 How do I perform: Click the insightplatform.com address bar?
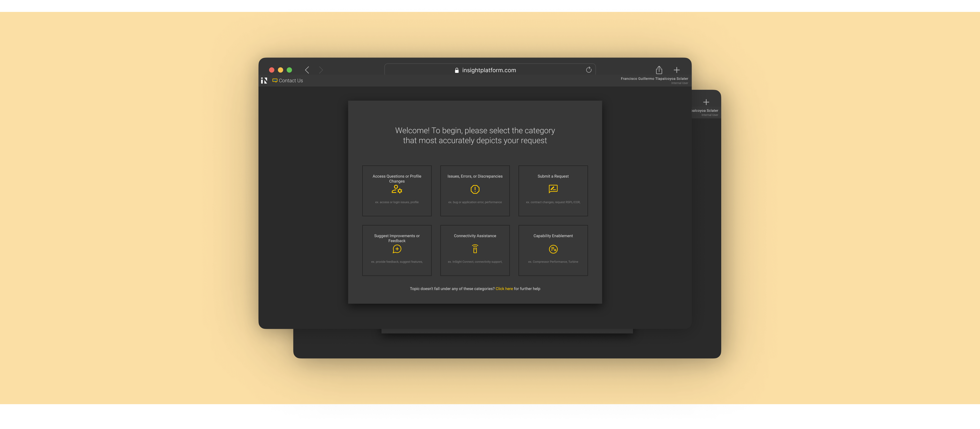(489, 70)
